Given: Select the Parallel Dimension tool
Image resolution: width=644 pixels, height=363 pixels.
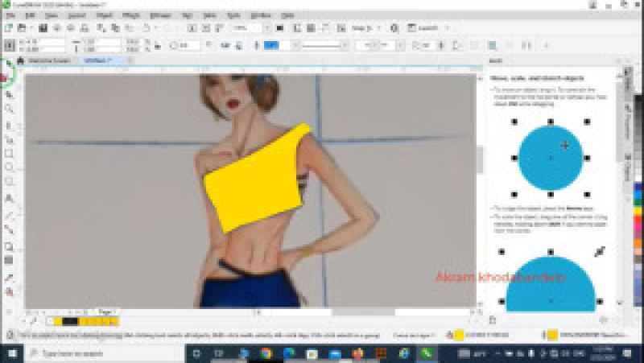Looking at the screenshot, I should click(x=9, y=215).
